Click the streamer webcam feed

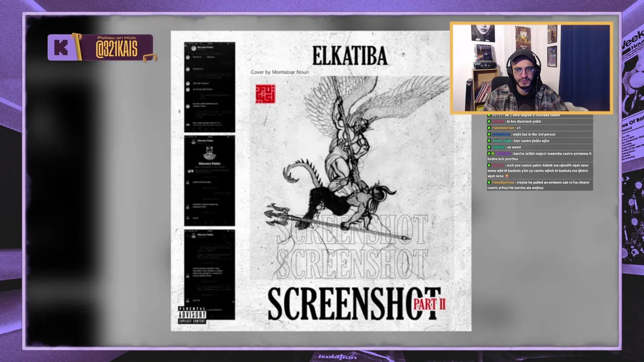click(x=531, y=67)
